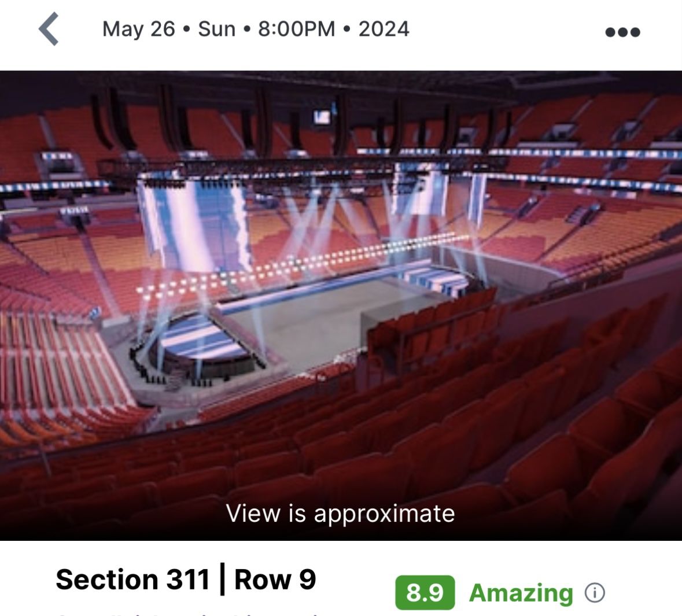Select the Section 311 text

[x=132, y=579]
